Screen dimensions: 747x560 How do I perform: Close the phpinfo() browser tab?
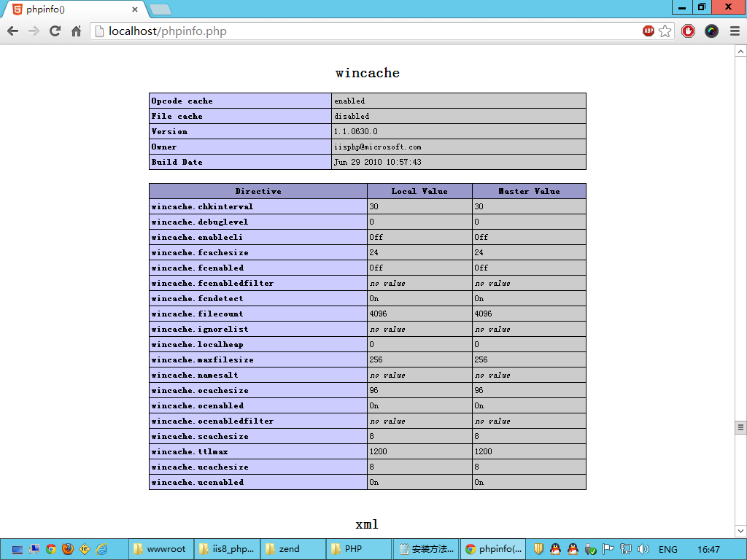(135, 9)
